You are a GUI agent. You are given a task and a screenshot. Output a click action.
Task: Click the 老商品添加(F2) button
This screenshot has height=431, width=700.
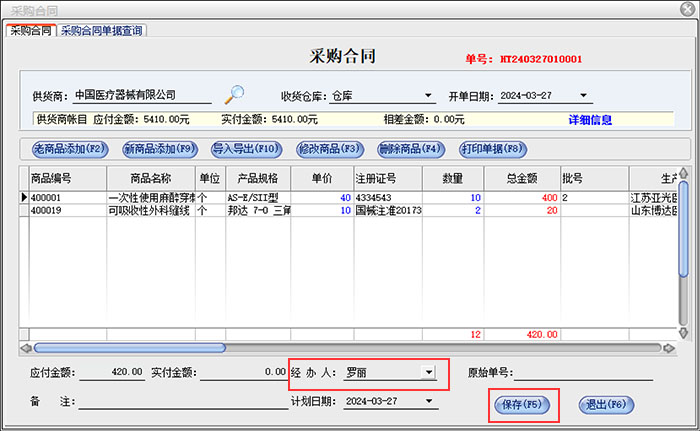69,149
